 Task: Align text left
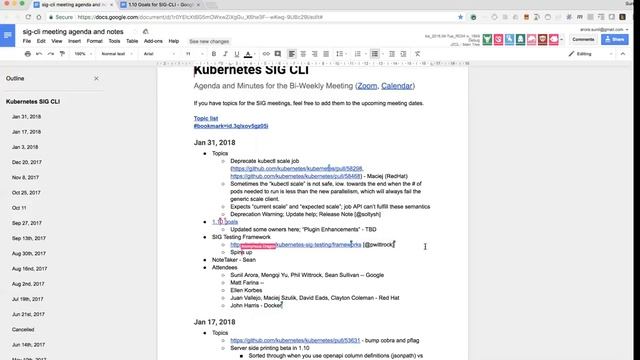292,54
